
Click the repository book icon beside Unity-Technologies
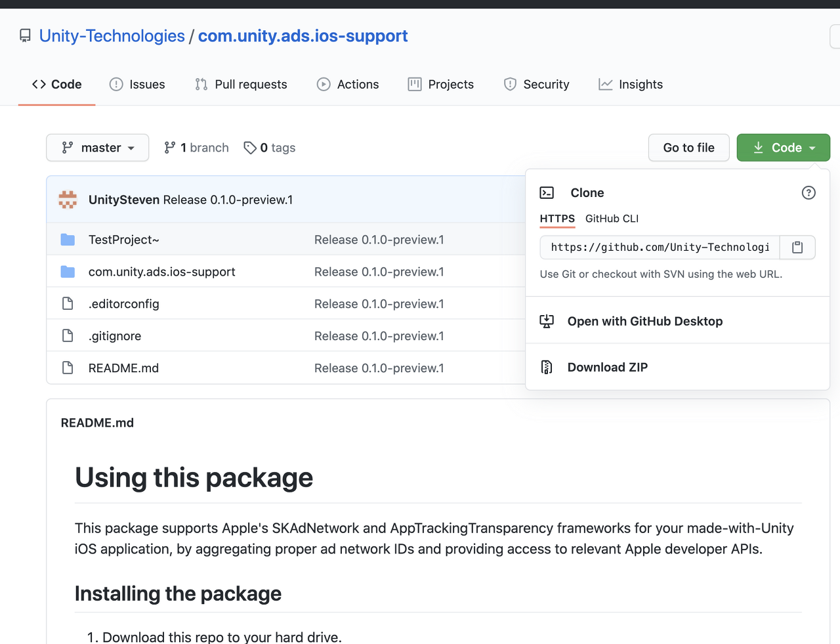[x=25, y=36]
